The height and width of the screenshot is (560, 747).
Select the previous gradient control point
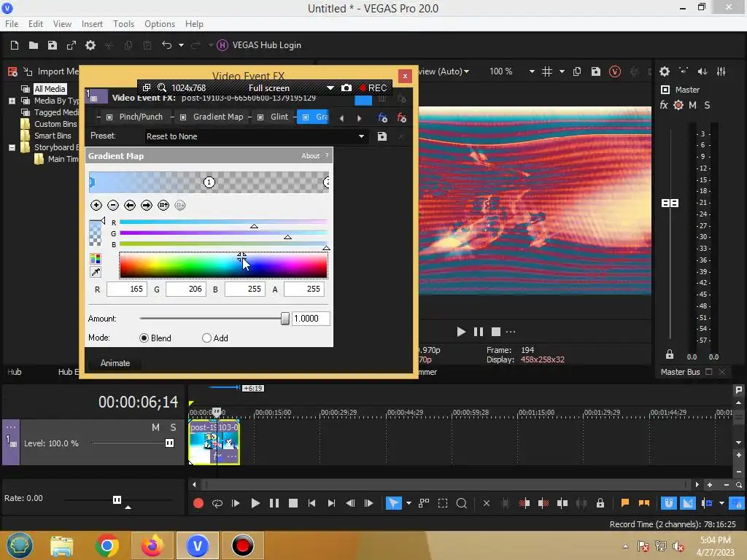pyautogui.click(x=130, y=205)
